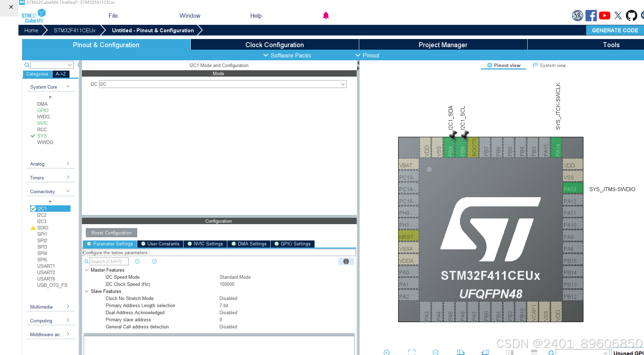This screenshot has width=644, height=355.
Task: Click the parameter info icon
Action: 346,261
